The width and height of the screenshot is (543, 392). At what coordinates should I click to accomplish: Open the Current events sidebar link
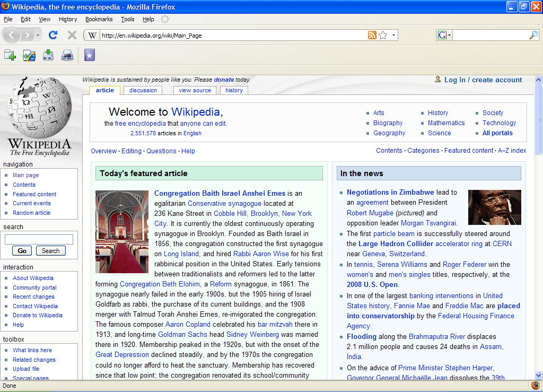tap(32, 203)
